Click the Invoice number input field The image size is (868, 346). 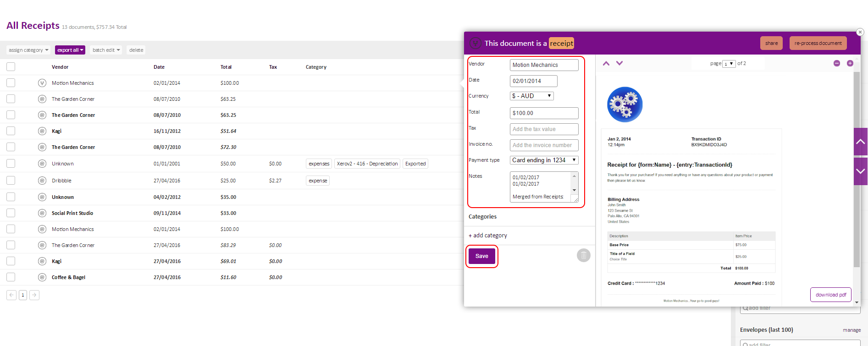click(544, 145)
